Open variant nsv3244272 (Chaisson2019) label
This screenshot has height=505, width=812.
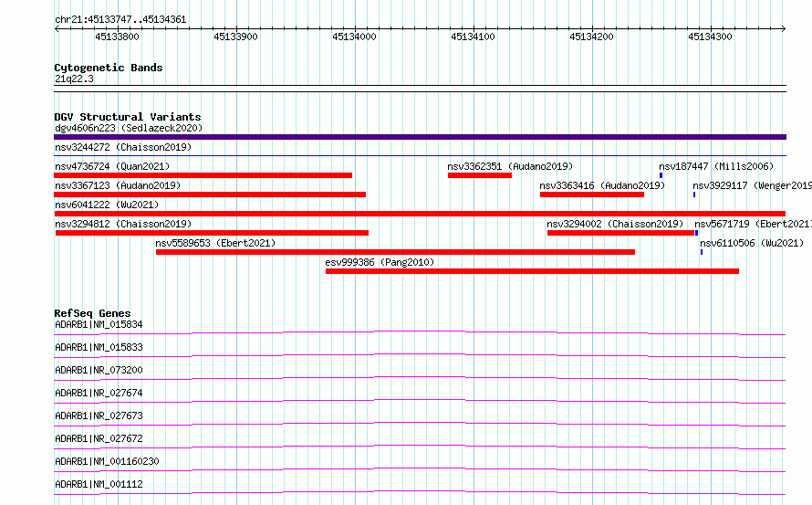click(123, 147)
